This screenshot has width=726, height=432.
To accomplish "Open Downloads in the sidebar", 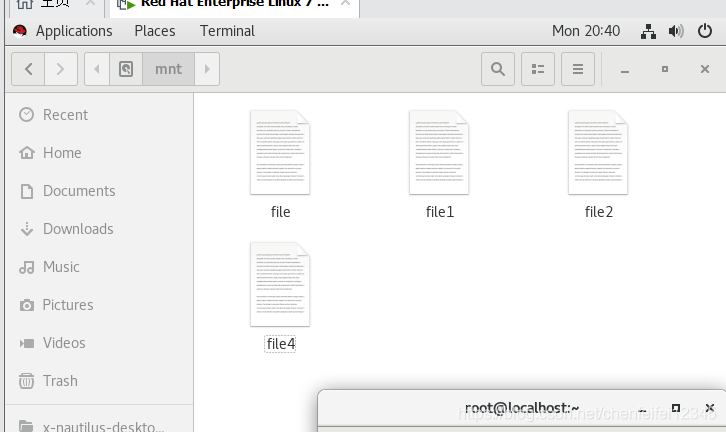I will [x=99, y=228].
